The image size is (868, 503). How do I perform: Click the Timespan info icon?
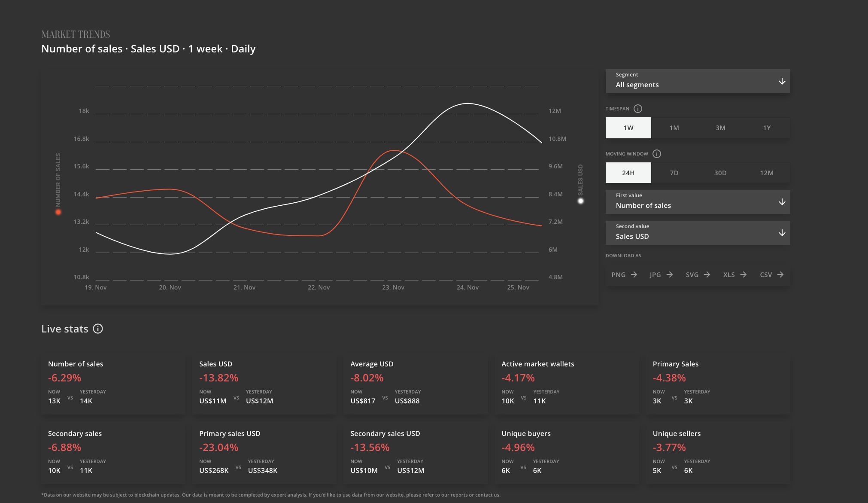(638, 109)
